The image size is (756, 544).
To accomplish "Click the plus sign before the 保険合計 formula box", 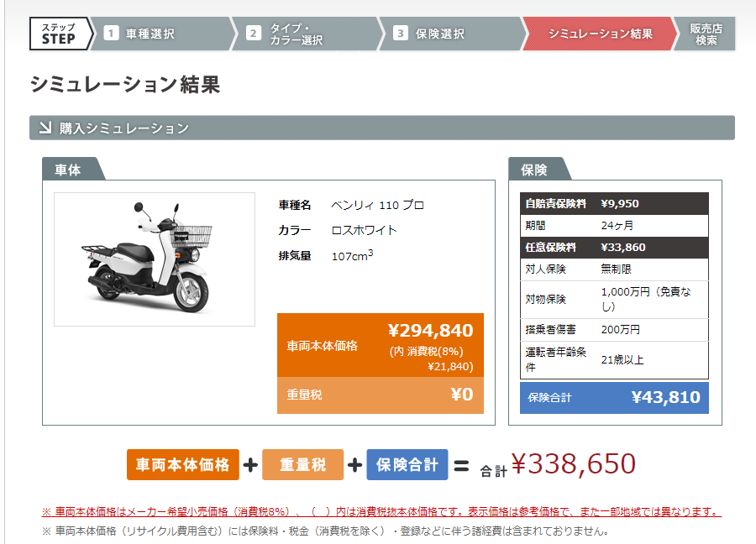I will (354, 465).
